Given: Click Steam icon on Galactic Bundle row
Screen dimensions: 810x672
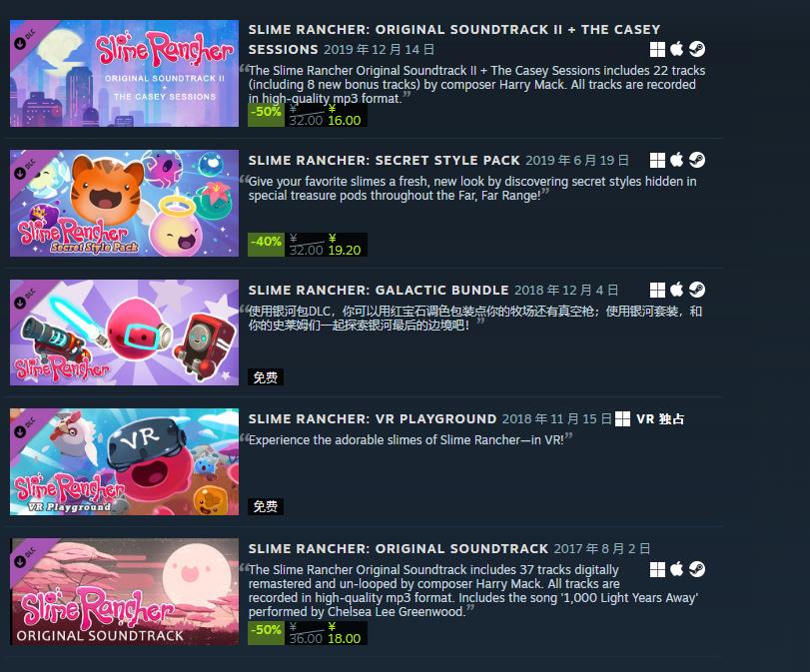Looking at the screenshot, I should click(697, 290).
